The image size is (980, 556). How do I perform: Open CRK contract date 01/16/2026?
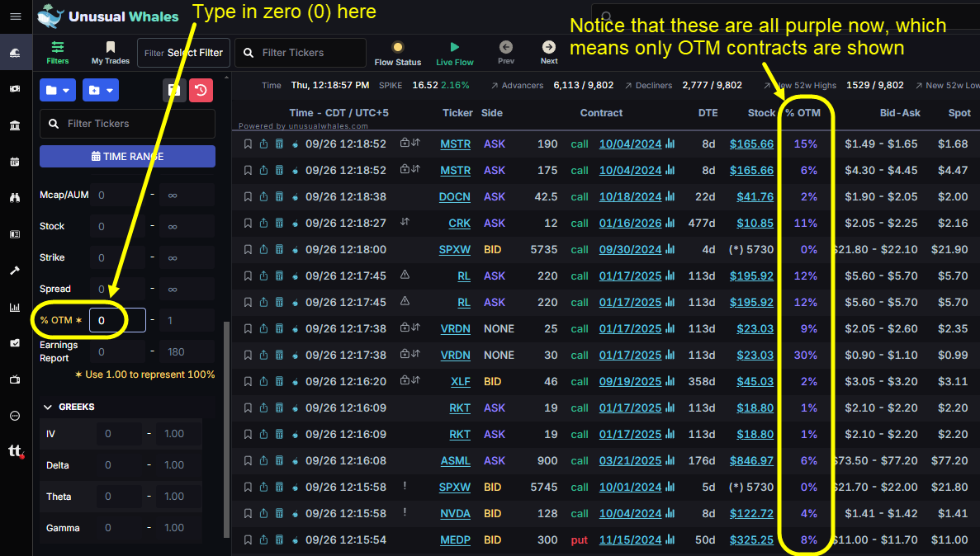coord(630,223)
